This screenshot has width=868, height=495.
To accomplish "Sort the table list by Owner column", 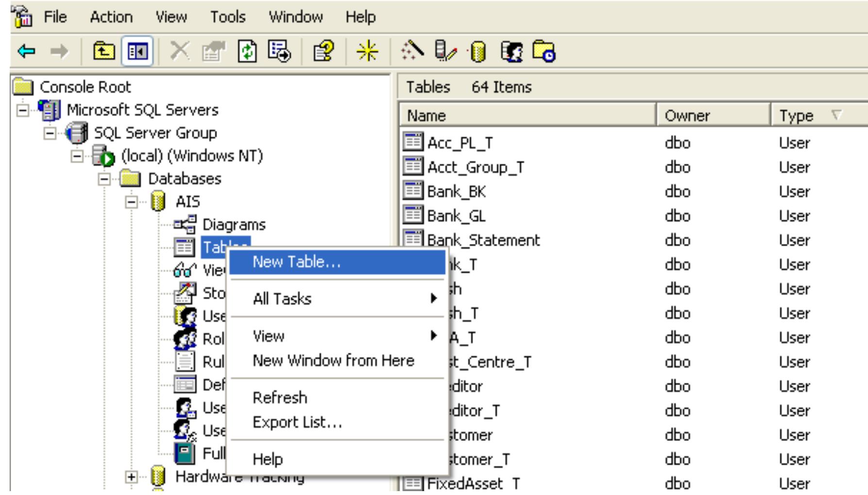I will point(714,115).
